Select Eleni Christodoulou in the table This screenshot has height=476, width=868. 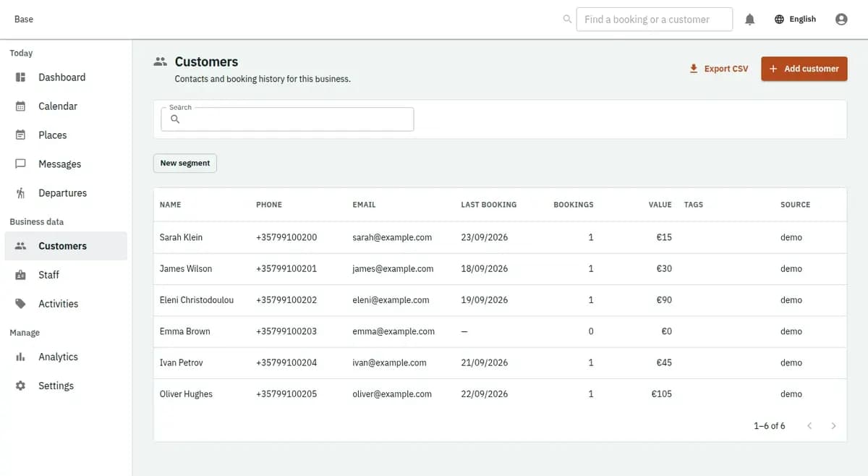(500, 300)
